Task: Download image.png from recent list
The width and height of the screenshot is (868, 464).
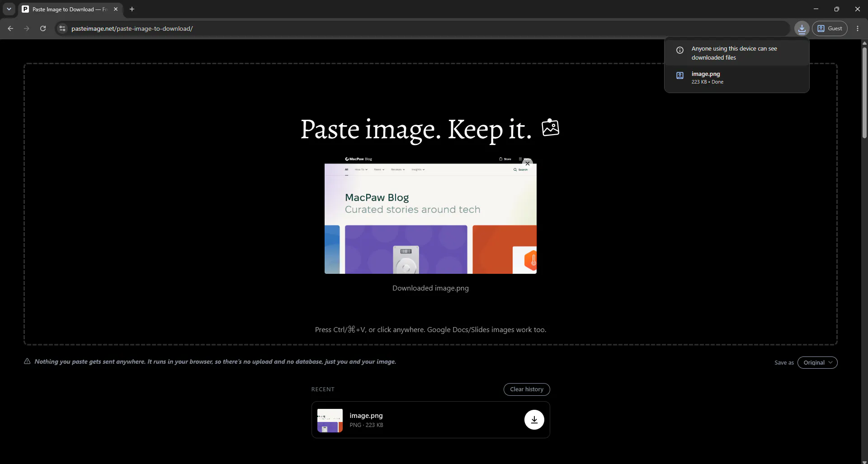Action: (534, 420)
